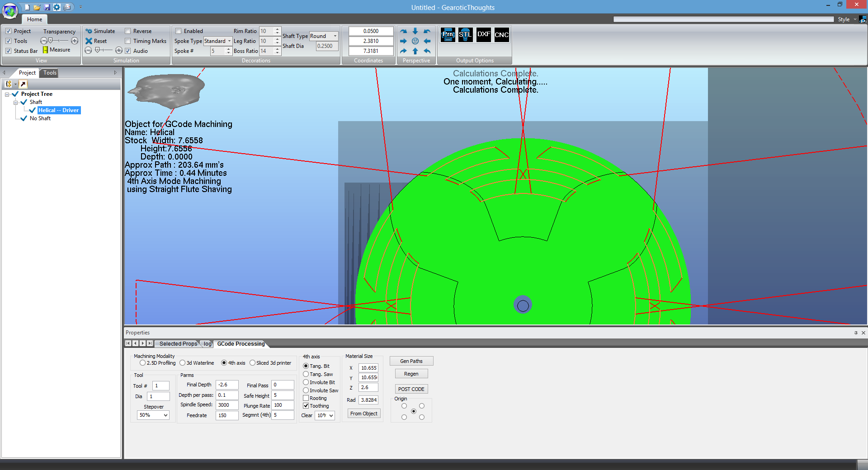Image resolution: width=868 pixels, height=470 pixels.
Task: Toggle the Rooting checkbox
Action: pyautogui.click(x=306, y=398)
